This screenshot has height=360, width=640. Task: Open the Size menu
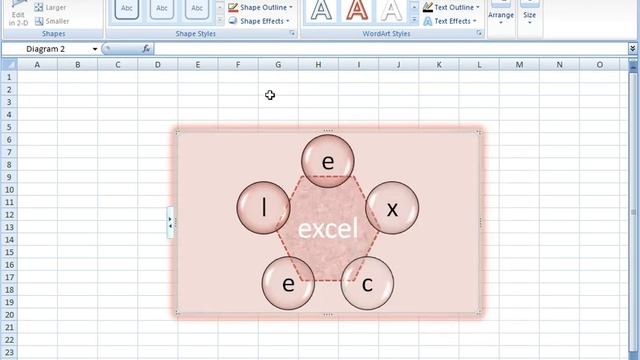529,15
